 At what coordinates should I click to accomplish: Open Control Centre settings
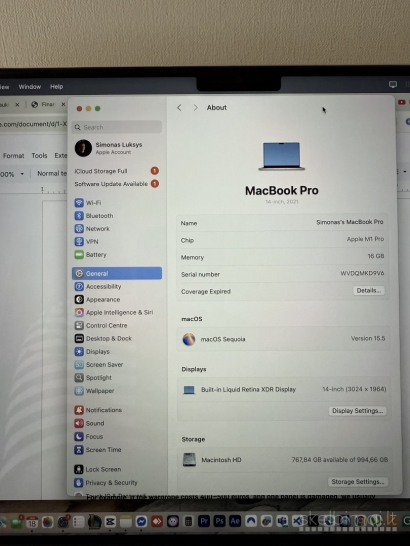[101, 325]
